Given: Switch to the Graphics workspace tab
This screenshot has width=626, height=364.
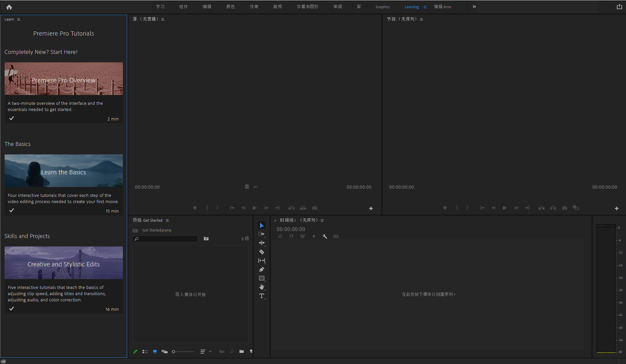Looking at the screenshot, I should [383, 7].
